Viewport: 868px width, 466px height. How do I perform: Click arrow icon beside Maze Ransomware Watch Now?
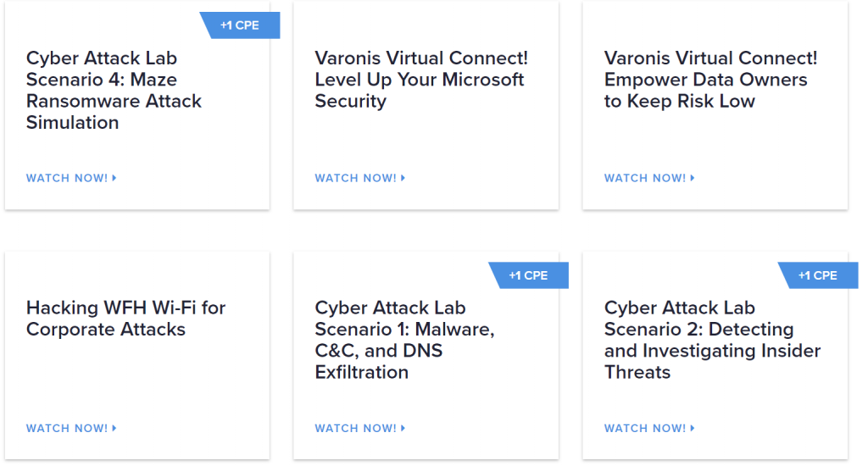114,178
